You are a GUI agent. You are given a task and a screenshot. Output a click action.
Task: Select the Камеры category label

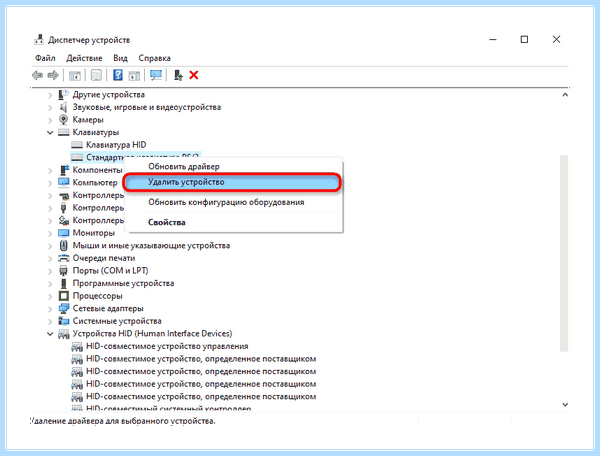88,120
